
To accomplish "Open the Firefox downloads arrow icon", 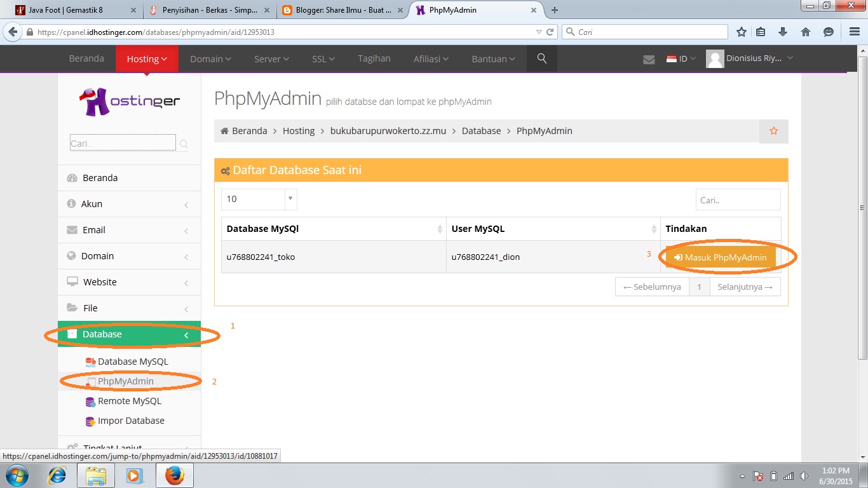I will pyautogui.click(x=783, y=32).
